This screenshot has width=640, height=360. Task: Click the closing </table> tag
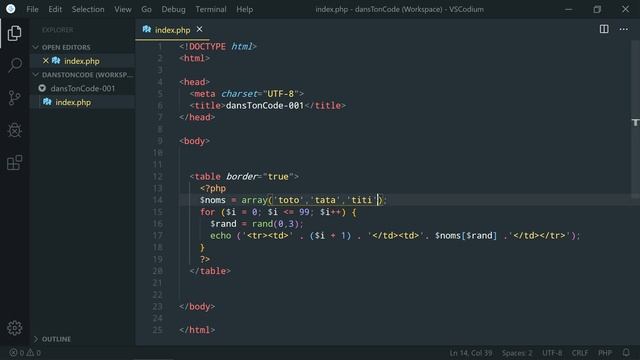[x=210, y=271]
